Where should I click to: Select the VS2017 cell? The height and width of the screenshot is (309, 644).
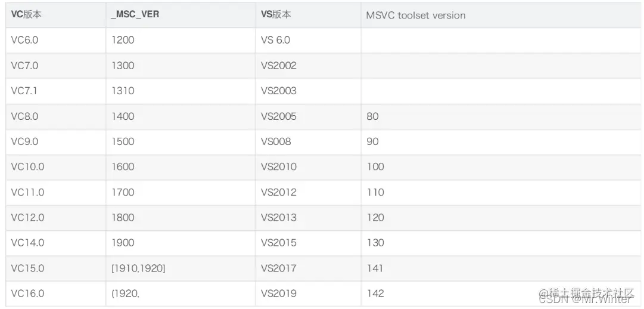pos(278,268)
